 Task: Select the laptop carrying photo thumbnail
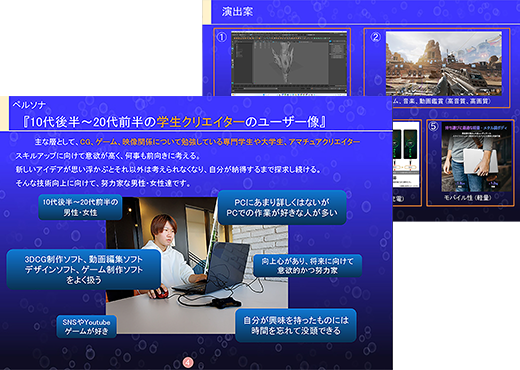(x=476, y=157)
